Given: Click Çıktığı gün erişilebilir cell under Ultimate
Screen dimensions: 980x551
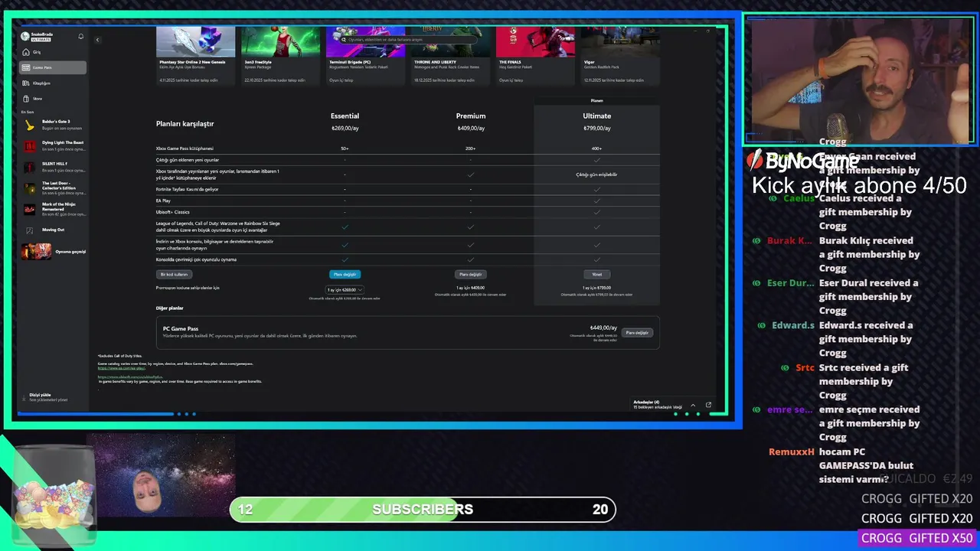Looking at the screenshot, I should pos(596,174).
